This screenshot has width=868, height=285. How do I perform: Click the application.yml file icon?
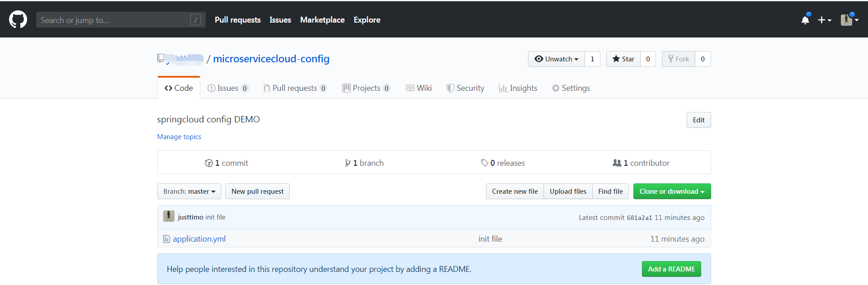(x=166, y=239)
